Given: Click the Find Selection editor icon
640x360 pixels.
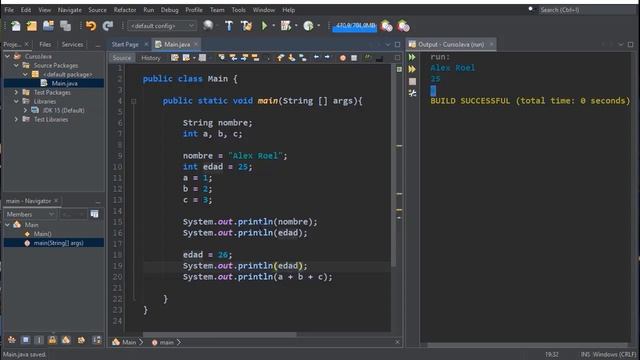Looking at the screenshot, I should 222,58.
